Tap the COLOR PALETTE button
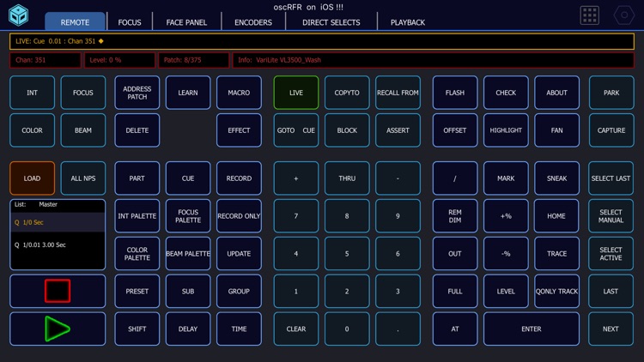This screenshot has height=362, width=644. point(137,254)
